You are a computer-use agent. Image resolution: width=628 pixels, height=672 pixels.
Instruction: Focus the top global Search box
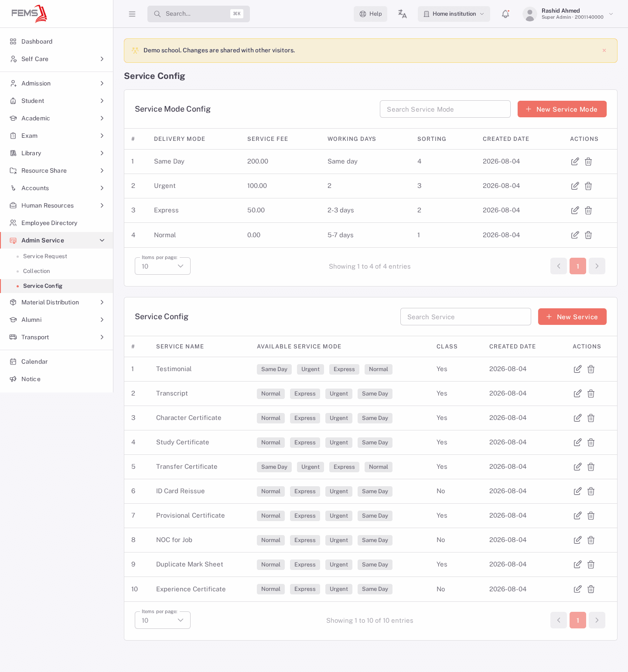point(198,14)
